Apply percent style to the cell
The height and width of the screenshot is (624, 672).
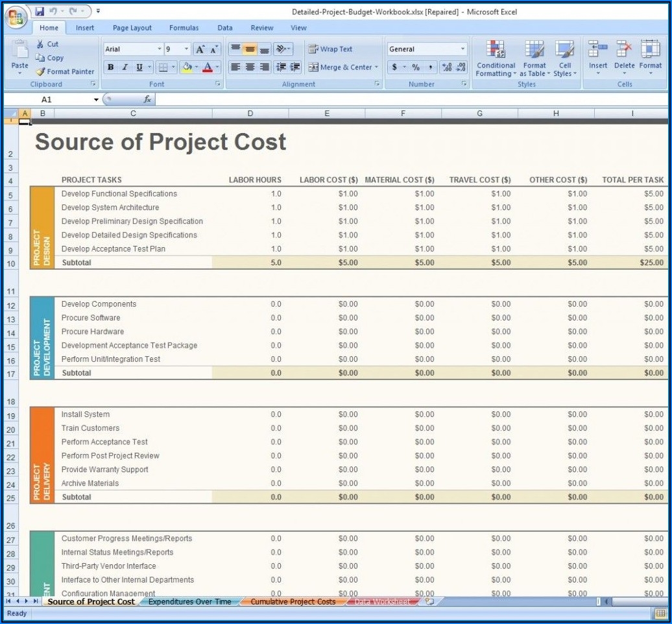416,67
